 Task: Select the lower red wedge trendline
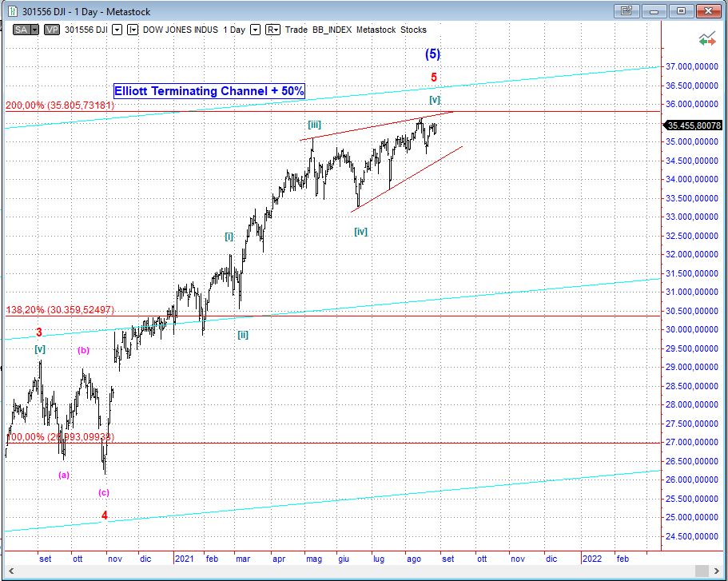(x=407, y=179)
